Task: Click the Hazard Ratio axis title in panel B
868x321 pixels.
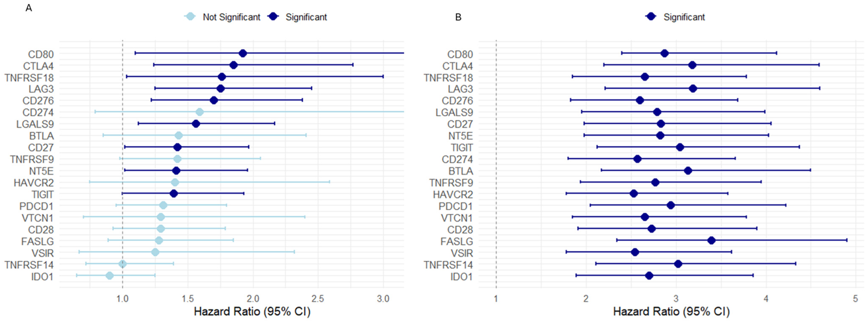Action: (671, 312)
